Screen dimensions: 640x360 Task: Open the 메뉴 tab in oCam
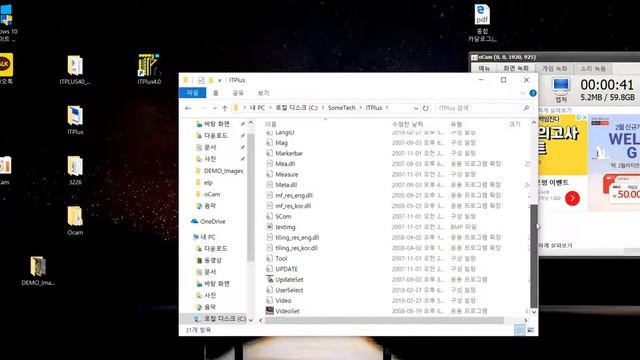484,68
